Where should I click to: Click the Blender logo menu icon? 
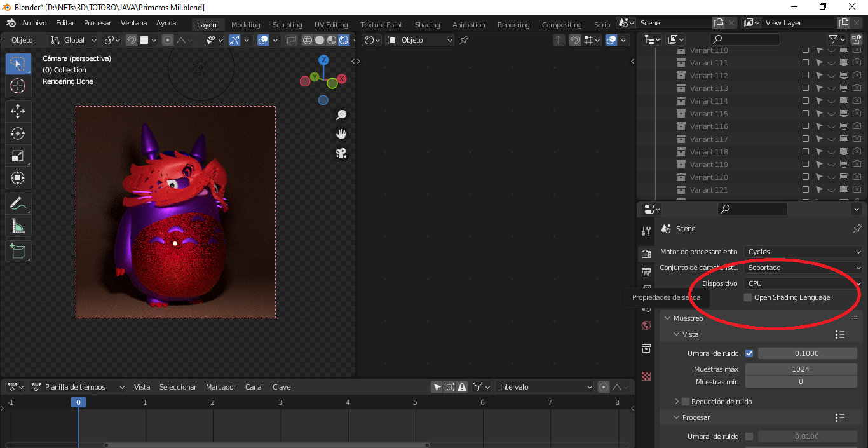(x=11, y=23)
